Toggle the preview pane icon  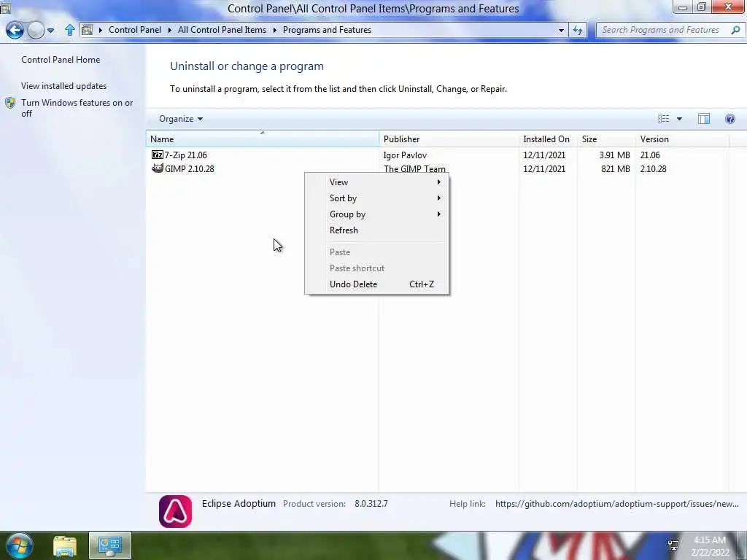coord(704,119)
